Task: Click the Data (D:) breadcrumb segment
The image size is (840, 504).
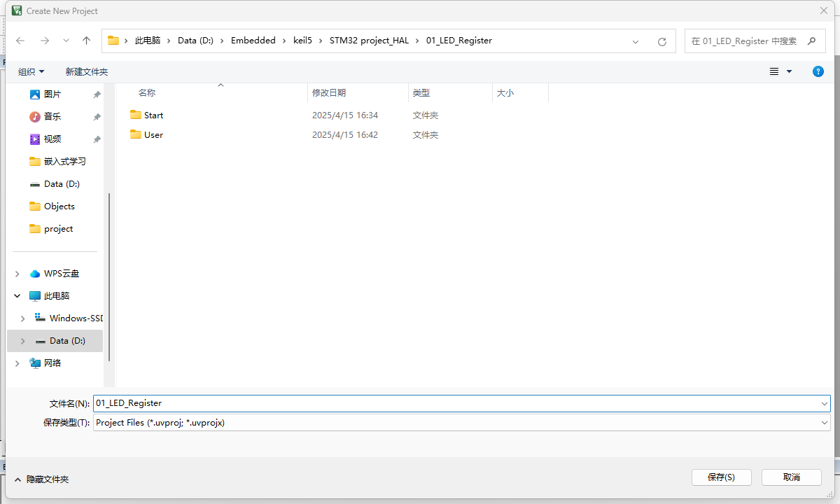Action: [x=195, y=41]
